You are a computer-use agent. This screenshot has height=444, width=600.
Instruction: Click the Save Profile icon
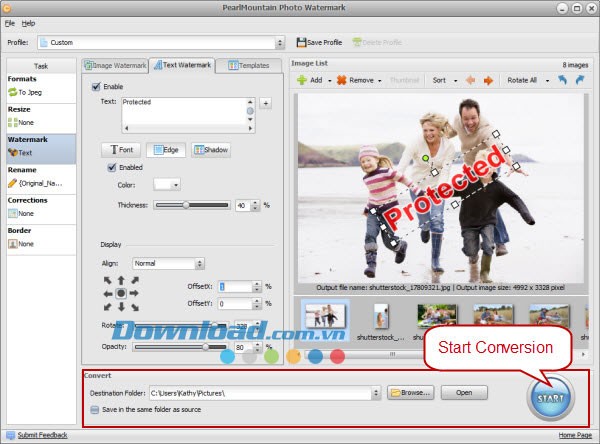pos(301,42)
